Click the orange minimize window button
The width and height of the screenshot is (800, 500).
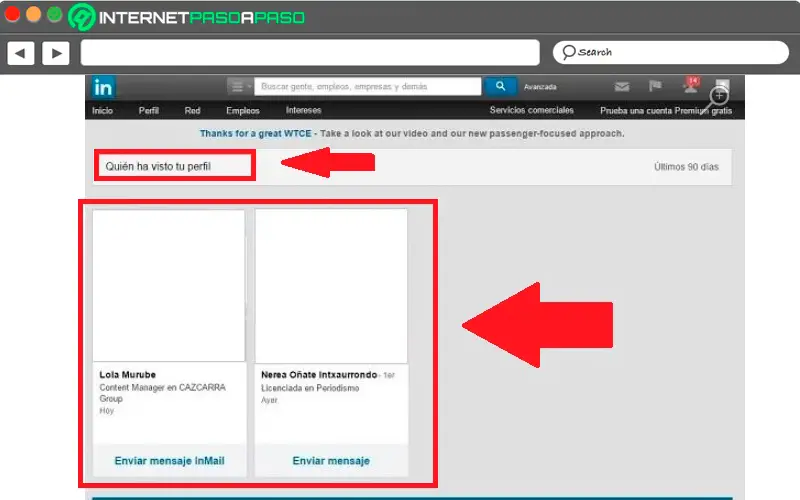[33, 14]
